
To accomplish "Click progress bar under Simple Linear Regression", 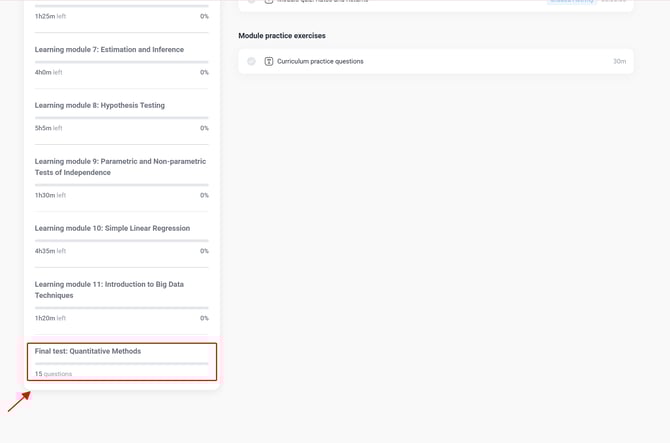I will 121,241.
